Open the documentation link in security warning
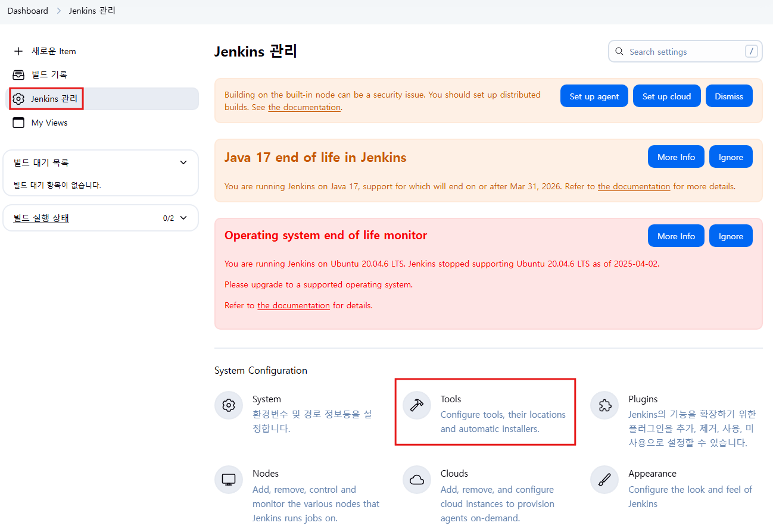Viewport: 773px width, 532px height. coord(304,107)
